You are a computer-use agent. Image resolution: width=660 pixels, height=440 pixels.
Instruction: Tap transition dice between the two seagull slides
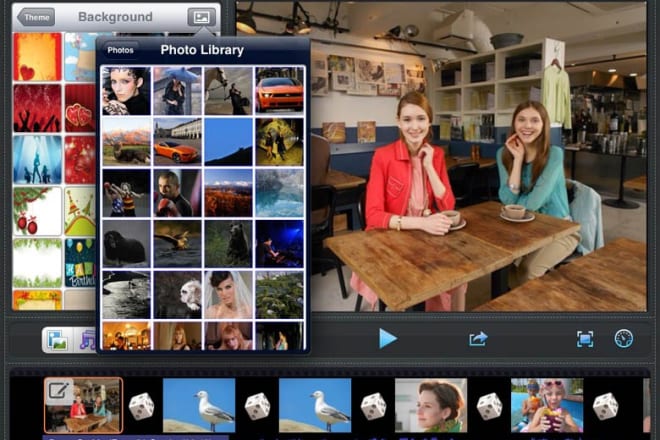[257, 406]
